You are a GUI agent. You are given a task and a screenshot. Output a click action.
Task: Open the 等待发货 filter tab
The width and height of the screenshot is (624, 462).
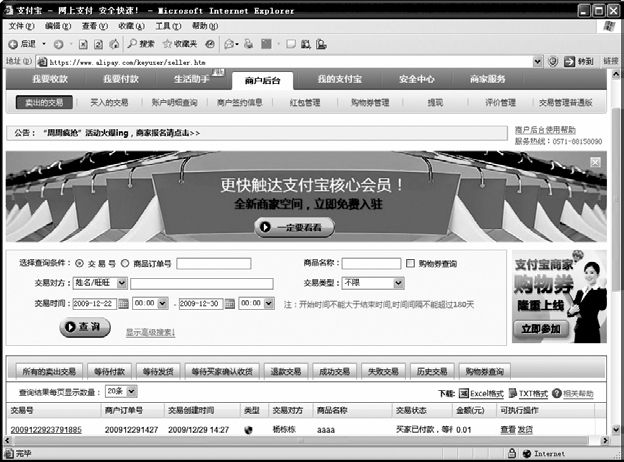158,372
